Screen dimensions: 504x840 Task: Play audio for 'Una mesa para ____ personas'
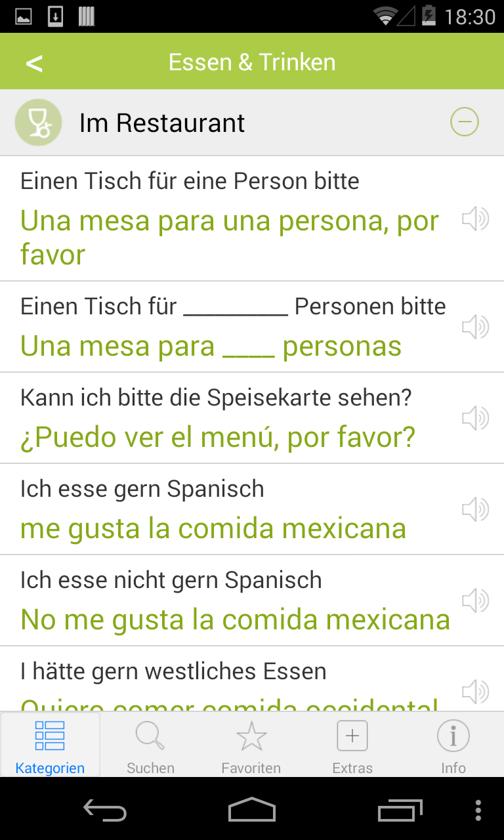coord(475,327)
